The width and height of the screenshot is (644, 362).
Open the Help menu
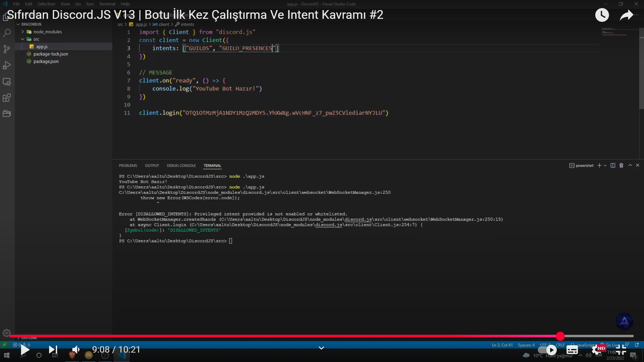tap(125, 4)
